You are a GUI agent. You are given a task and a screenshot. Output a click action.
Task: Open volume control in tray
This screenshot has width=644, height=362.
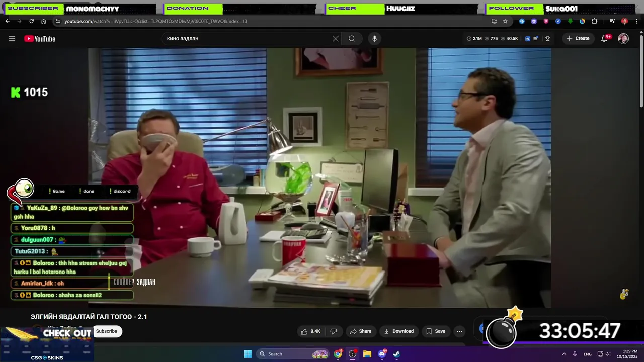point(608,354)
